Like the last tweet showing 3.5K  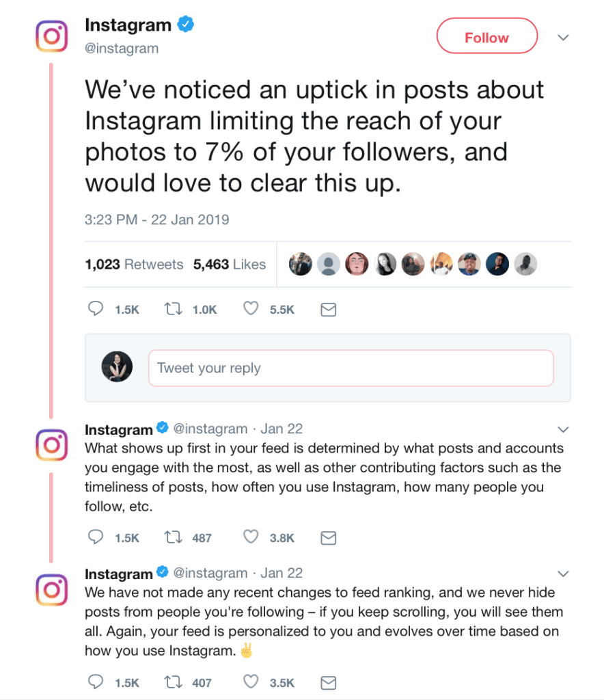tap(251, 682)
